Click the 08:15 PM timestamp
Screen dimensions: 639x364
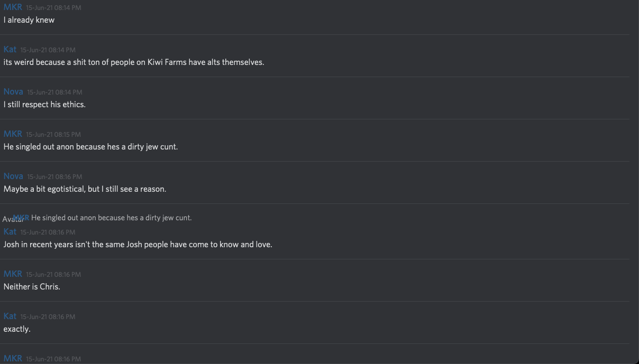(53, 135)
